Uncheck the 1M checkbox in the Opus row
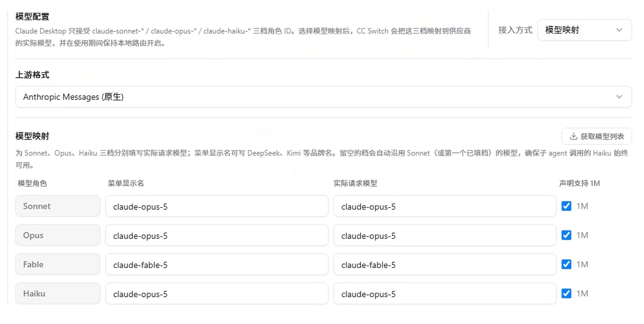The height and width of the screenshot is (324, 644). pos(566,235)
